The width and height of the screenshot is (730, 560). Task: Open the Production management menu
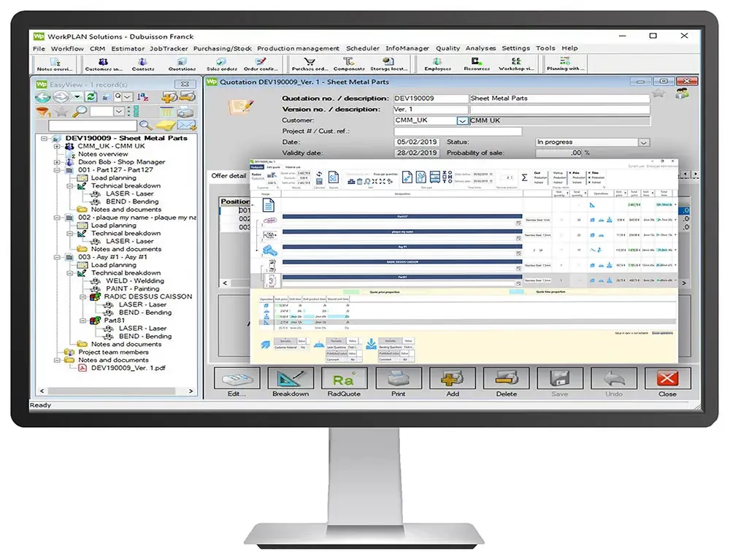(298, 48)
